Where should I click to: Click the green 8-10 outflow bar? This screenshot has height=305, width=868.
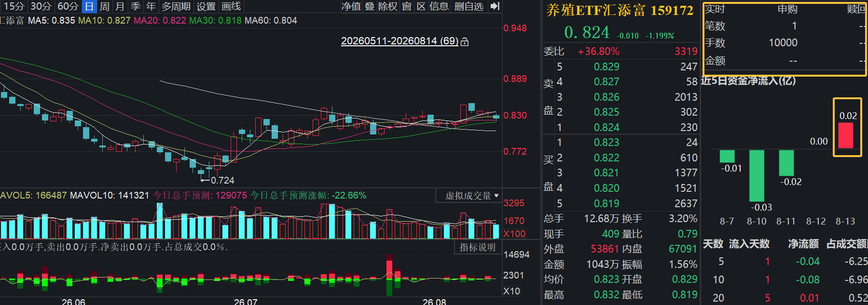pos(757,176)
